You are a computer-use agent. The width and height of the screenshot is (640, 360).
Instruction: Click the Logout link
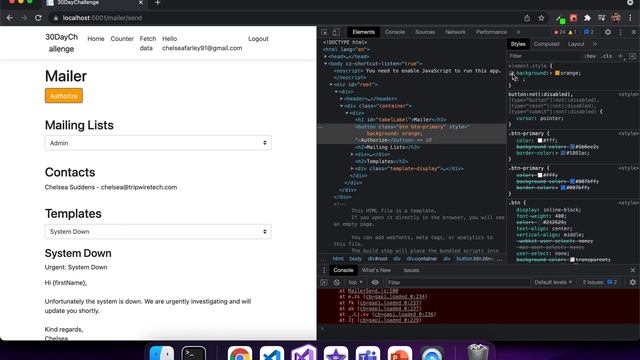pos(258,39)
